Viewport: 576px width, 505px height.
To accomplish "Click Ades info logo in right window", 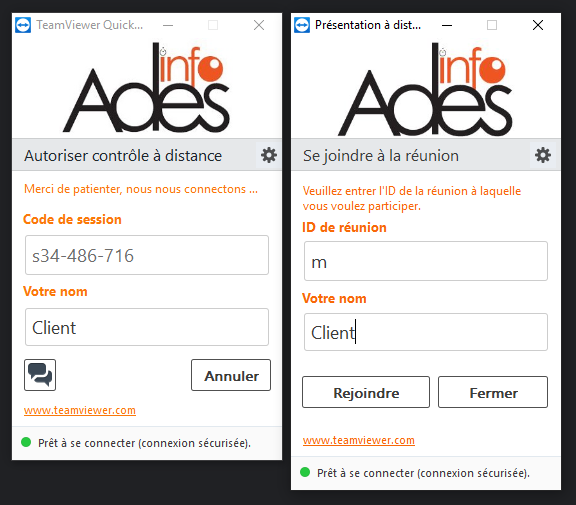I will click(425, 89).
